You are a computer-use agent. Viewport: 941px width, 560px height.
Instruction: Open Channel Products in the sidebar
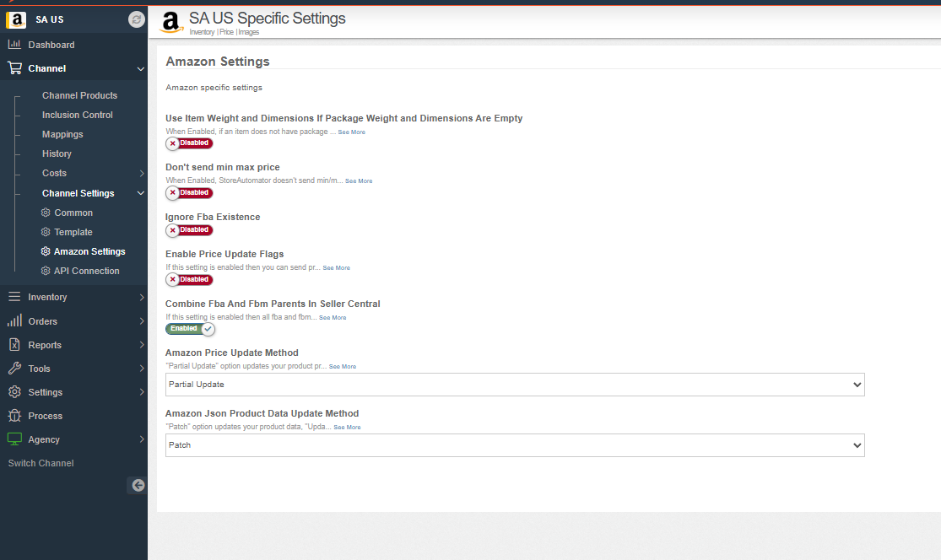[79, 95]
